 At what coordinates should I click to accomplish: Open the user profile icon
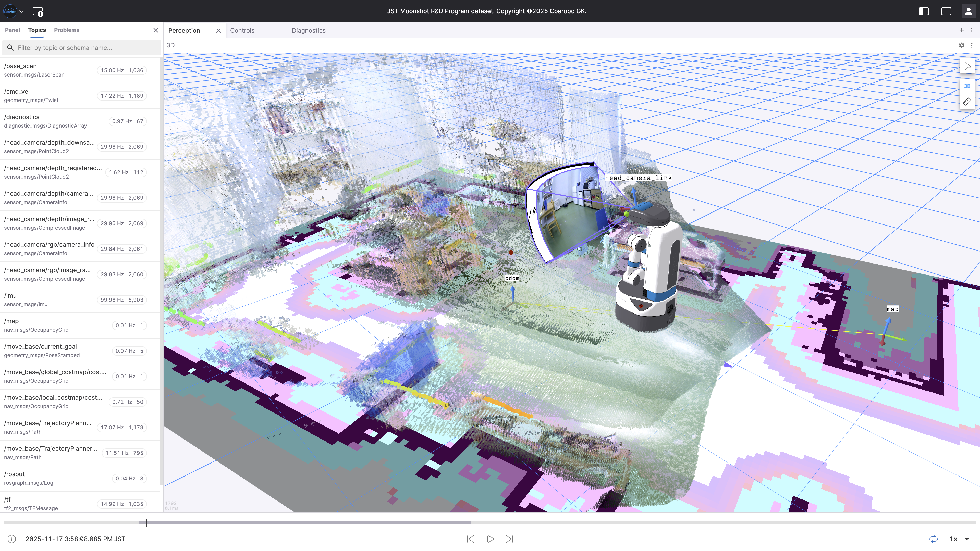pos(968,11)
